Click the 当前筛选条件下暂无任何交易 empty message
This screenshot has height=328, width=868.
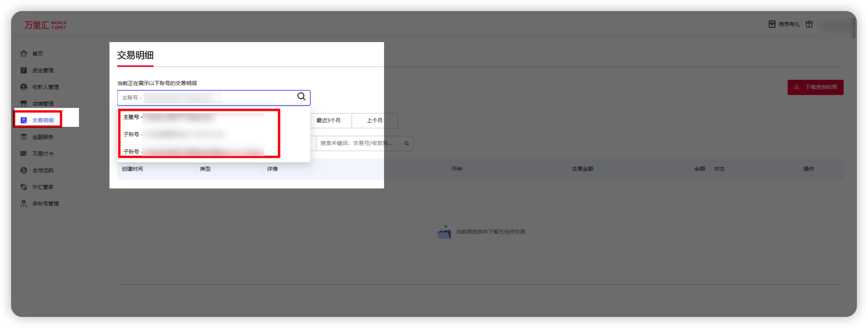click(x=490, y=232)
